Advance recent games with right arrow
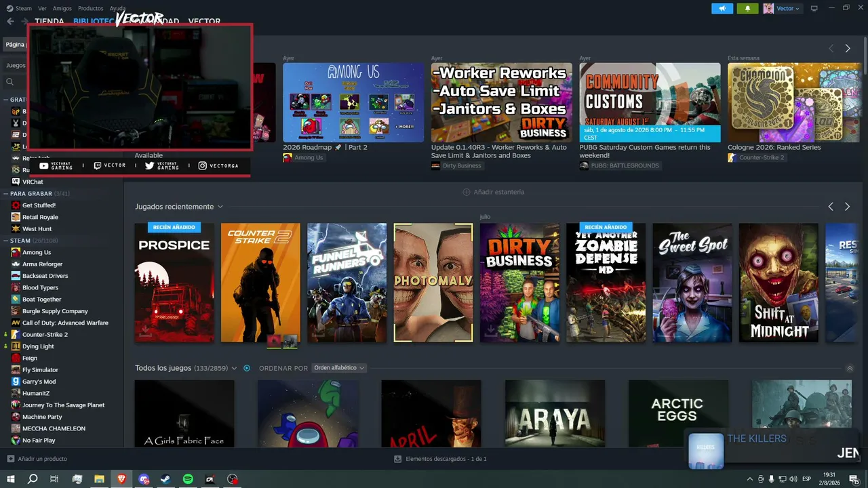868x488 pixels. pyautogui.click(x=847, y=207)
